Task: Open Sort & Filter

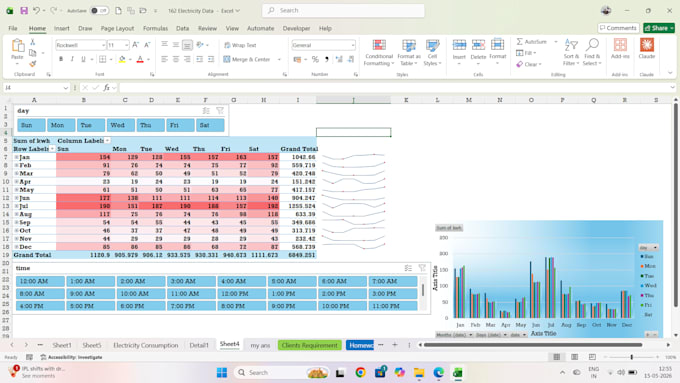Action: [x=571, y=52]
